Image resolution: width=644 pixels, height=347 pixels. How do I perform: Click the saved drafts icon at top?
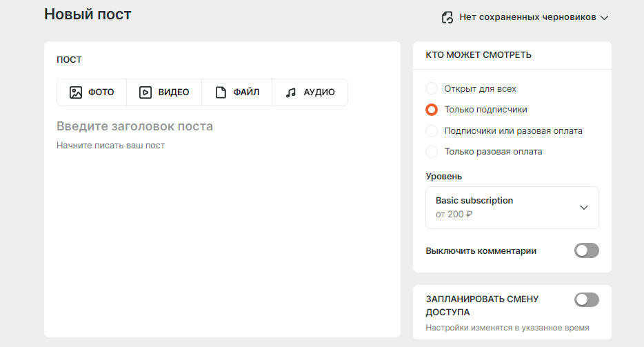(x=447, y=17)
